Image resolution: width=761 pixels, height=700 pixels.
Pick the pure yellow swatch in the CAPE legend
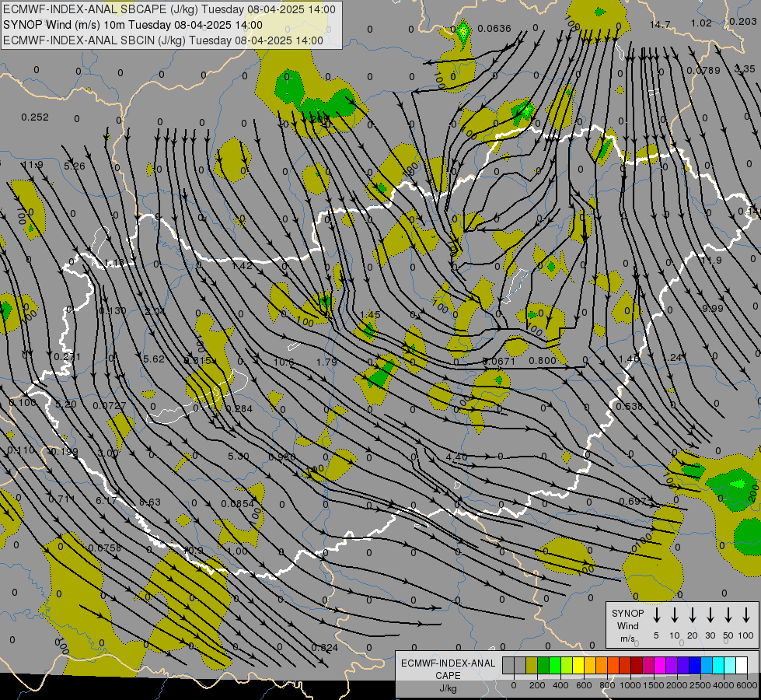(x=578, y=665)
